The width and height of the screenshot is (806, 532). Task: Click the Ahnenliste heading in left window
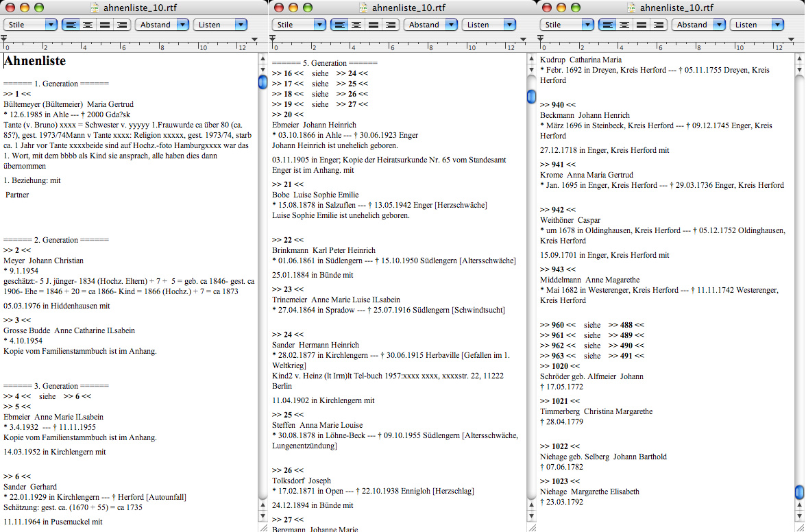[35, 61]
